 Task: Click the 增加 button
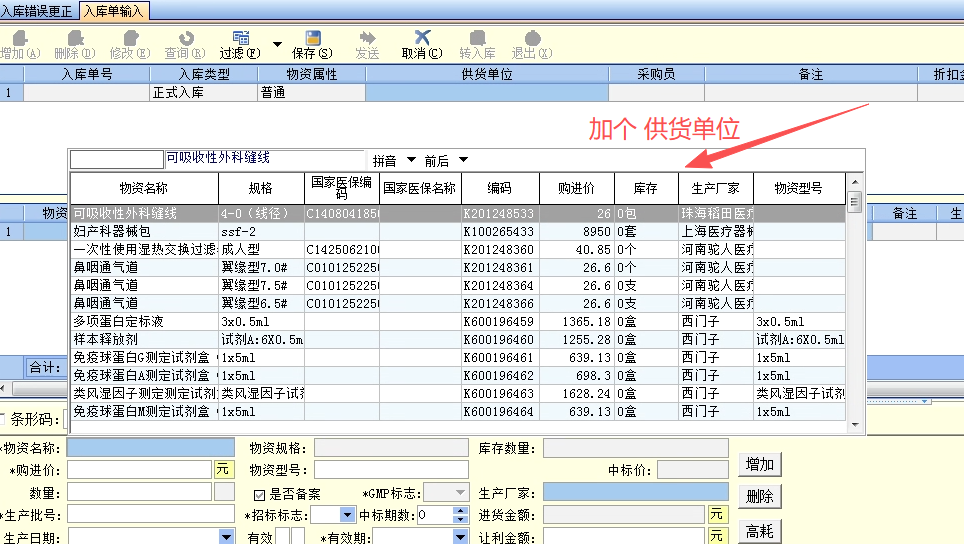coord(759,465)
